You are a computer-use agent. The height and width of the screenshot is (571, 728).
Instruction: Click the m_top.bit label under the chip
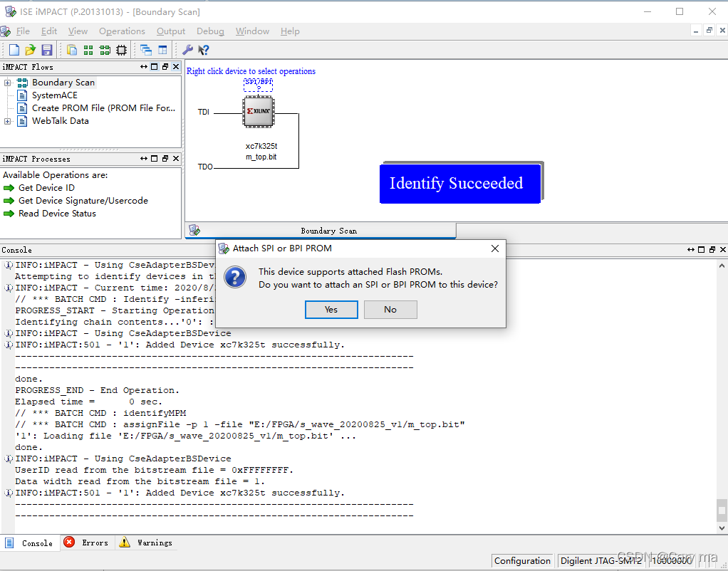click(x=261, y=157)
